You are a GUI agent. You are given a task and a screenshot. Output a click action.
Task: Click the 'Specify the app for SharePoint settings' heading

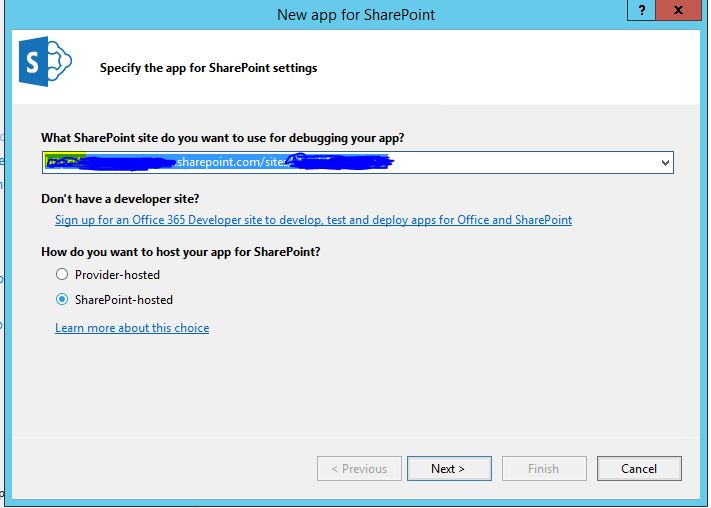click(209, 68)
